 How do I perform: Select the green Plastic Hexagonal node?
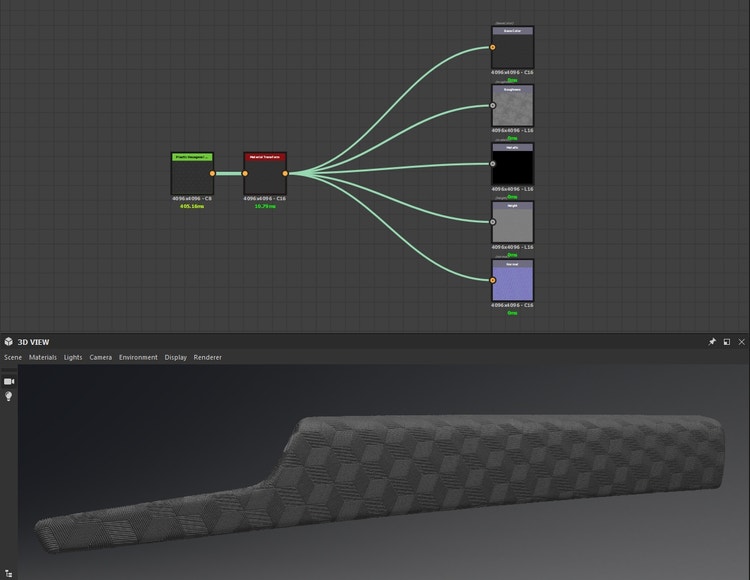192,174
